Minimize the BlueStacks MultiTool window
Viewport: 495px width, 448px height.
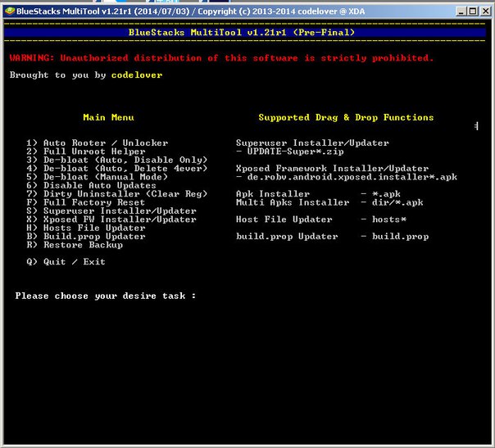(x=461, y=11)
